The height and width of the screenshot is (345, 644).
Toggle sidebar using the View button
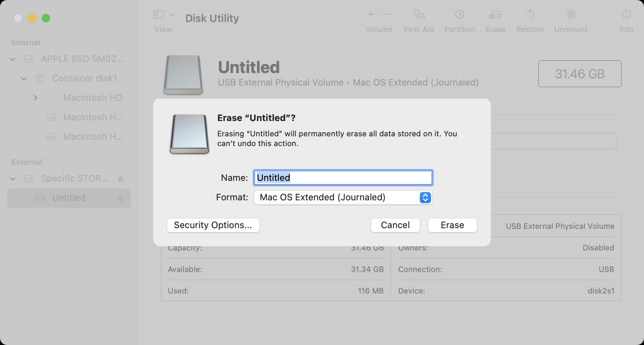tap(159, 15)
